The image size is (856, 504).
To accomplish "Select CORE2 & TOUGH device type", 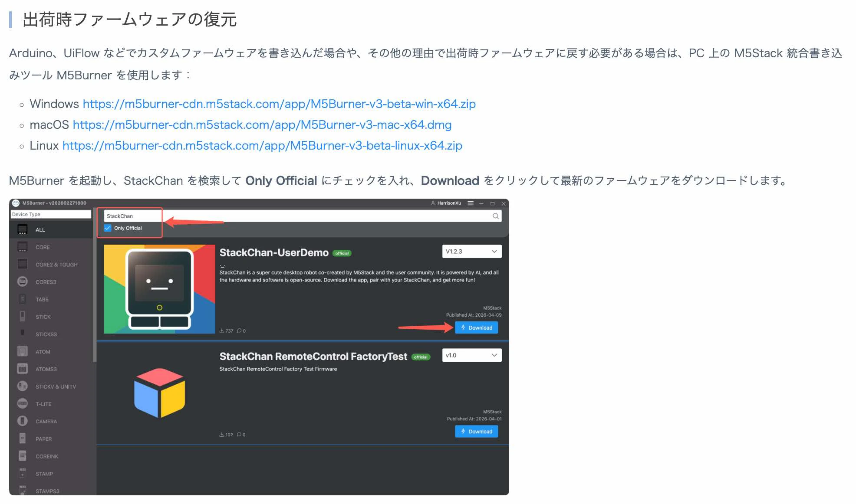I will coord(51,265).
